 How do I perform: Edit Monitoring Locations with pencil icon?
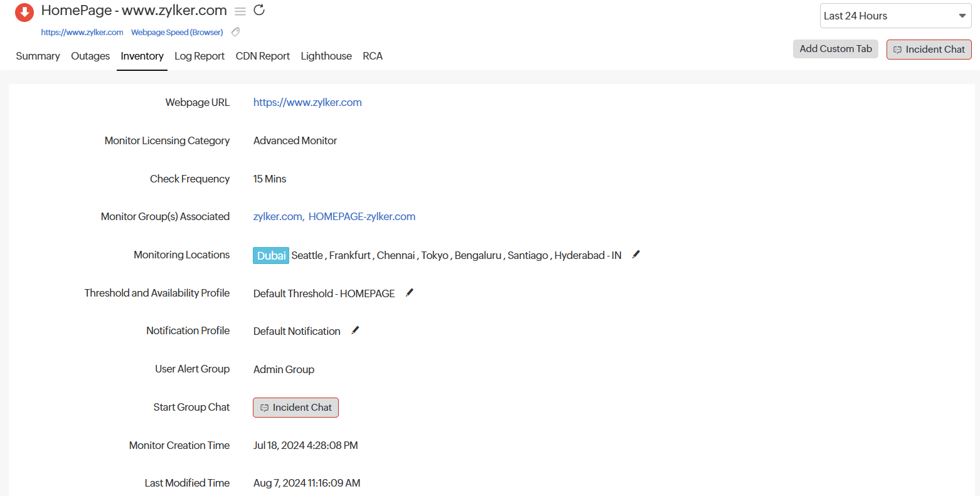(636, 255)
